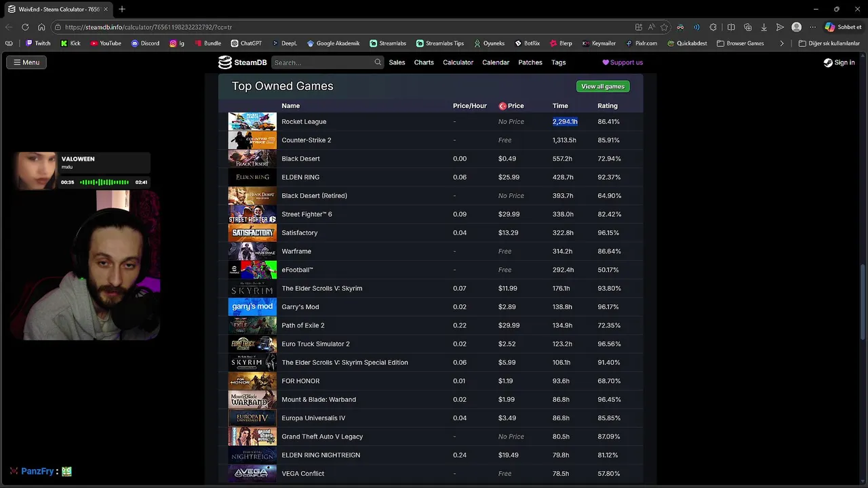The height and width of the screenshot is (488, 868).
Task: Sort table by the Name column header
Action: pos(290,106)
